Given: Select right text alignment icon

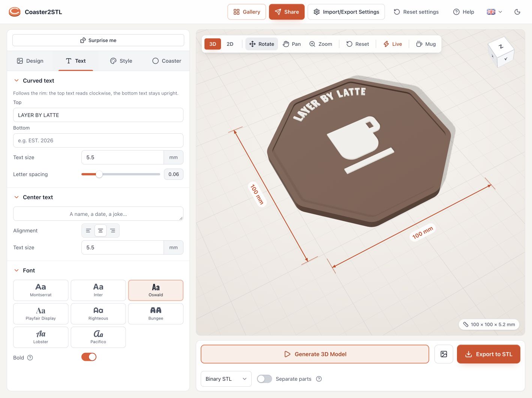Looking at the screenshot, I should (x=113, y=231).
